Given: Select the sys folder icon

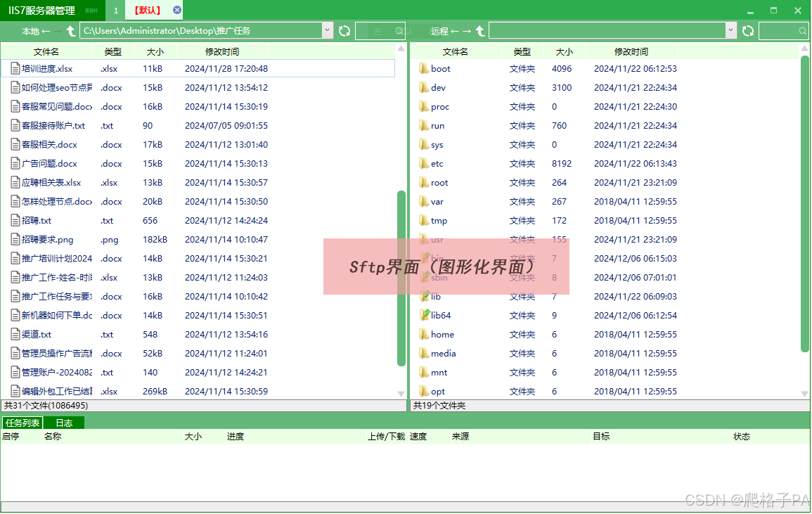Looking at the screenshot, I should pos(424,145).
